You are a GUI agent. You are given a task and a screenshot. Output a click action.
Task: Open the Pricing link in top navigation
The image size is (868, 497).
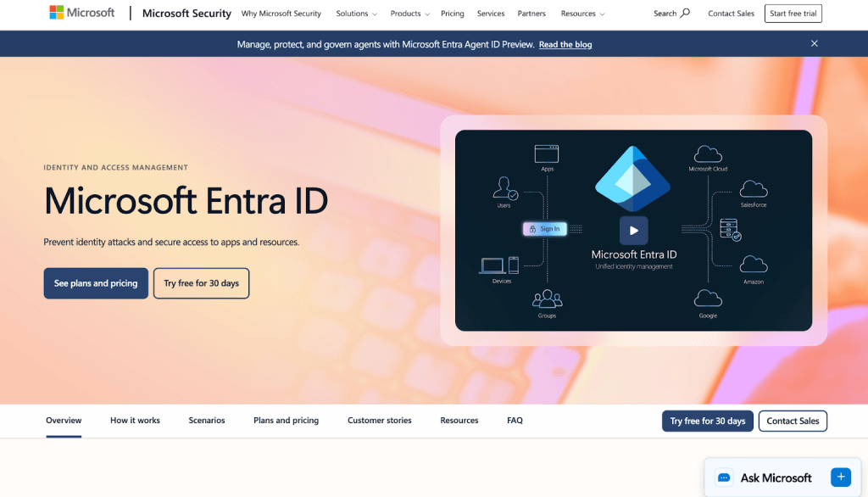tap(452, 14)
